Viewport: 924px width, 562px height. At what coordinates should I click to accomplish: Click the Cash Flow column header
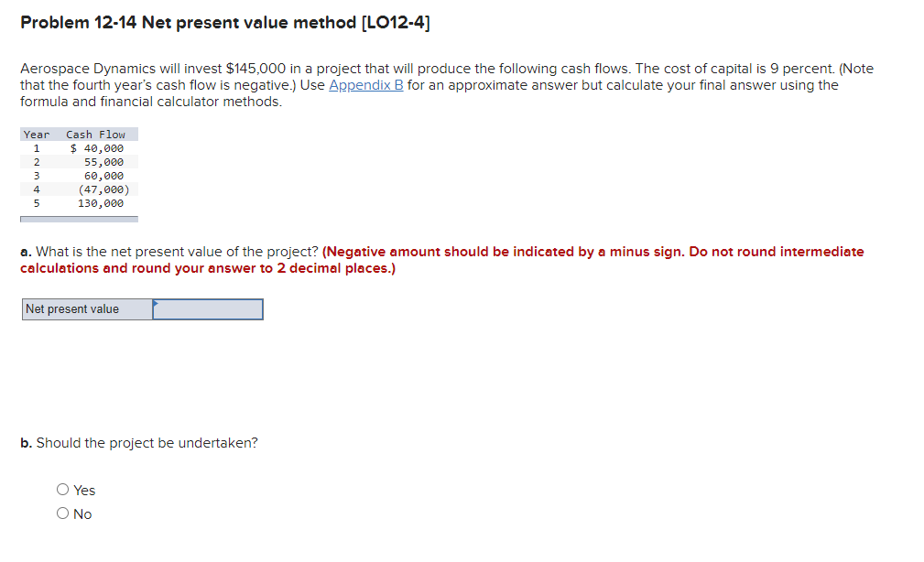pos(94,134)
